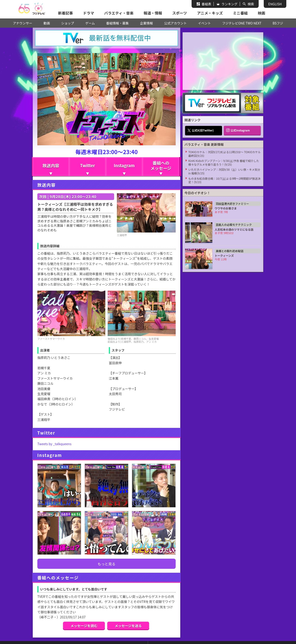Open the 報道・情報 menu

153,13
